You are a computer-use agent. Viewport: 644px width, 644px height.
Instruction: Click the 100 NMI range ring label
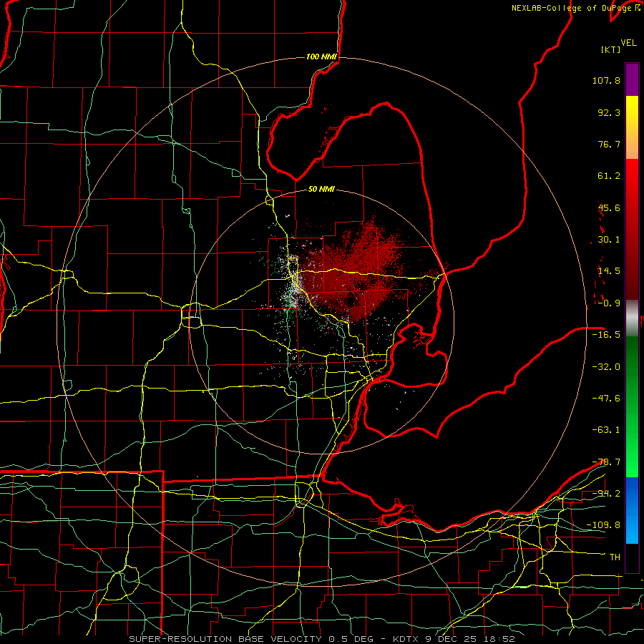pos(321,57)
